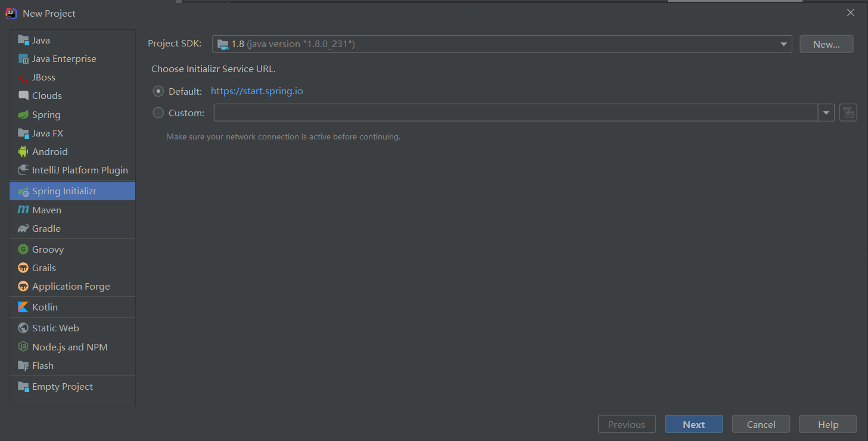Choose Java Enterprise project type
Screen dimensions: 868x441
coord(73,58)
